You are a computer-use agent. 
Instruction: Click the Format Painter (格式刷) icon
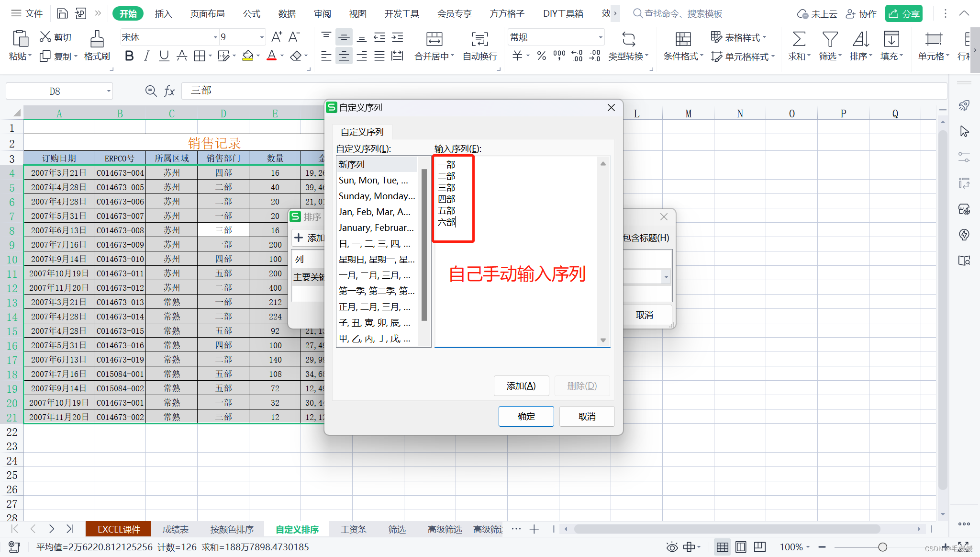point(97,39)
